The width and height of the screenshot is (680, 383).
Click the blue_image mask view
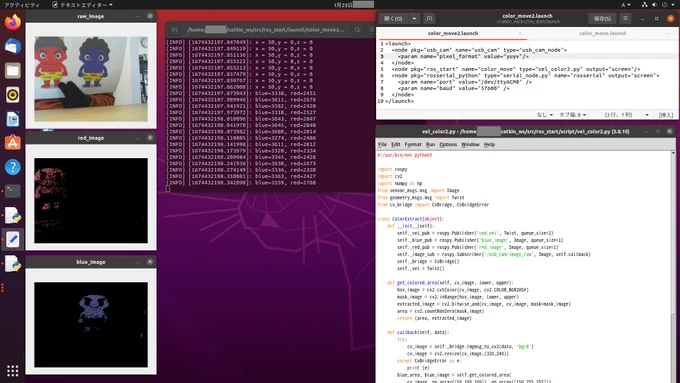click(91, 324)
